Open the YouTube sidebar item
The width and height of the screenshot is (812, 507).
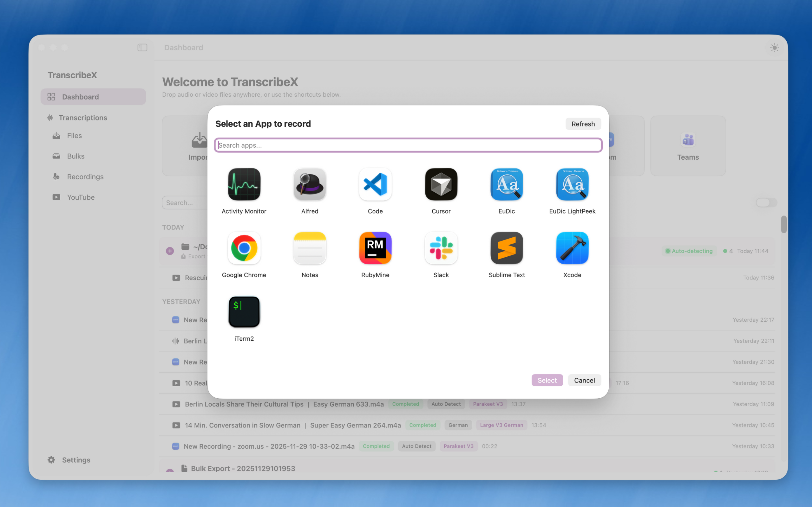pos(81,197)
